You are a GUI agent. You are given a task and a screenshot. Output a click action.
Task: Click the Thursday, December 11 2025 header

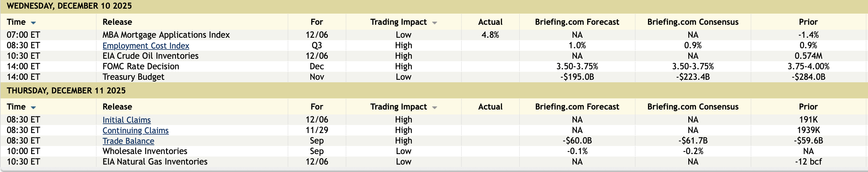coord(66,91)
